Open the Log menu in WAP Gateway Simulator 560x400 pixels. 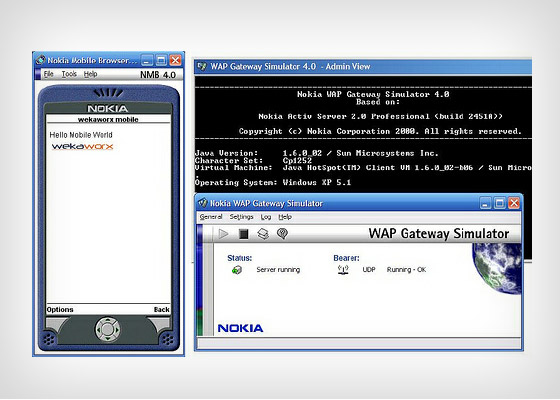point(266,217)
